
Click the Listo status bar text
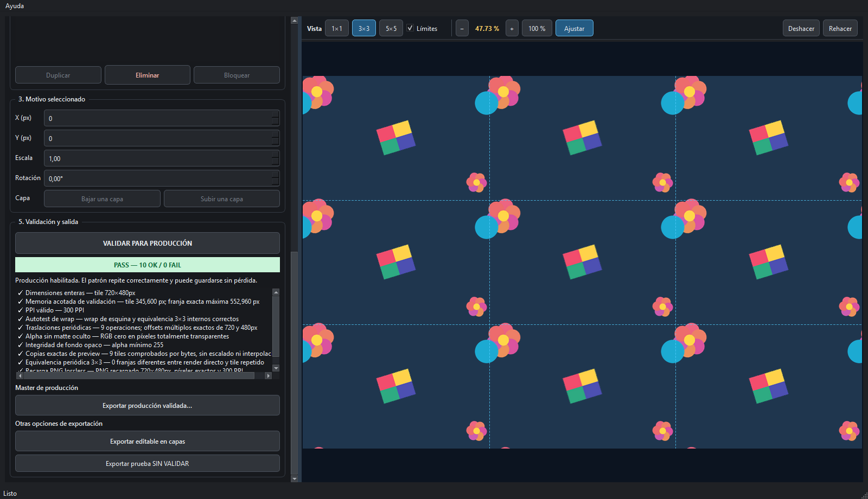(10, 494)
